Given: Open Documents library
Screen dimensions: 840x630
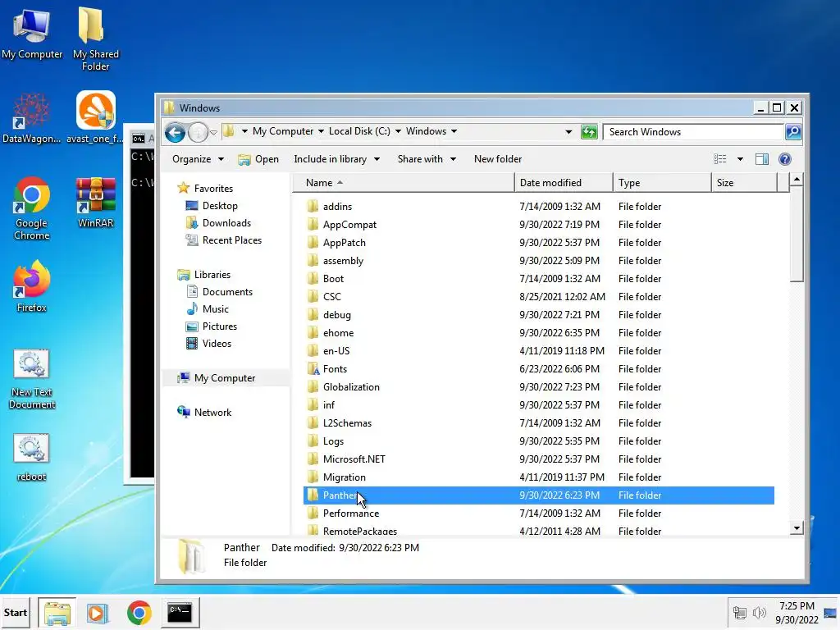Looking at the screenshot, I should [219, 291].
